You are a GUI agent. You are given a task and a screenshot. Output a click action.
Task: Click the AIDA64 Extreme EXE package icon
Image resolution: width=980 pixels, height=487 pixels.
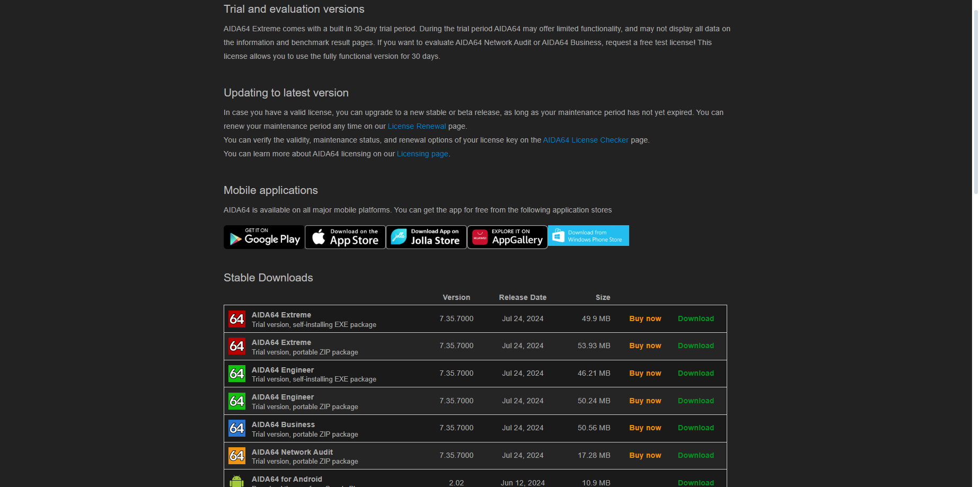click(237, 319)
